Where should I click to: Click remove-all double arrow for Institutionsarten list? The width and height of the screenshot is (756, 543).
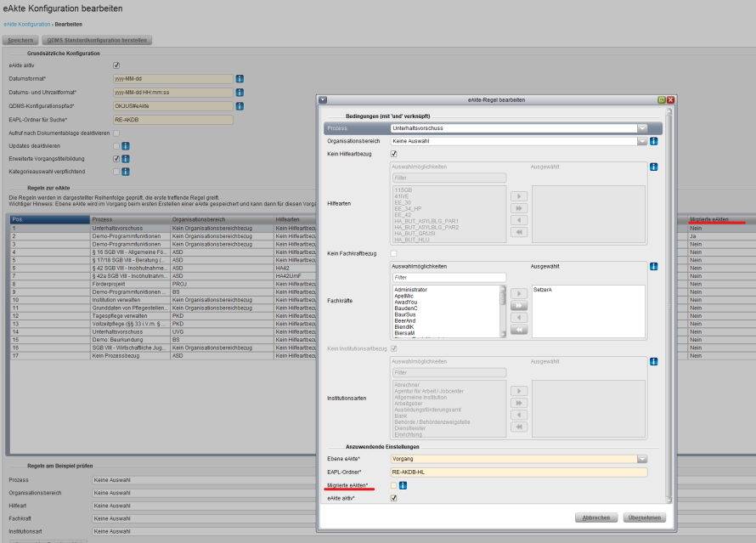tap(519, 427)
